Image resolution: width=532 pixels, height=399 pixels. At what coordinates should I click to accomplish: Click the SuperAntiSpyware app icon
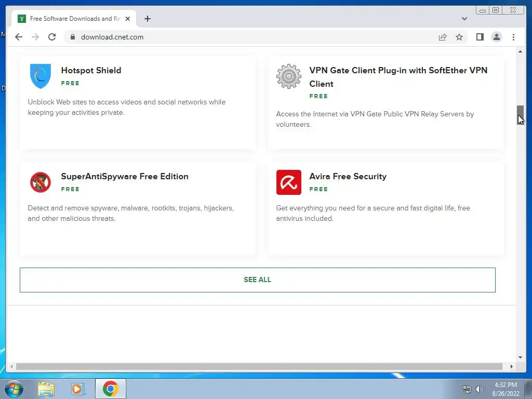[x=41, y=182]
